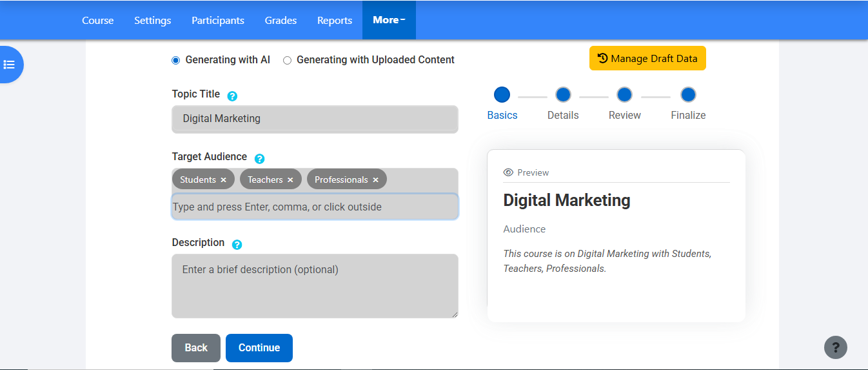Open the floating help question mark button
Image resolution: width=868 pixels, height=370 pixels.
click(835, 347)
